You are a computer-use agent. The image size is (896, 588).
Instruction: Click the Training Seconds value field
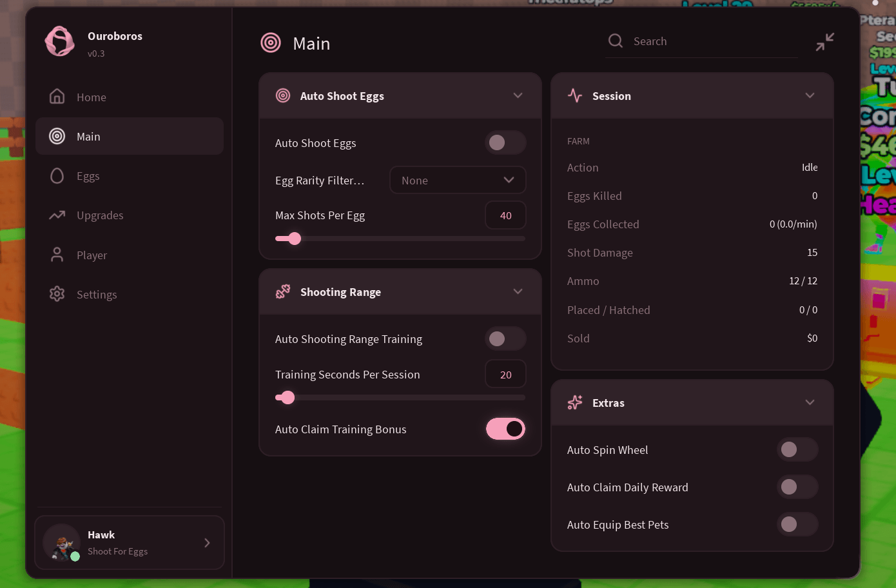click(505, 374)
